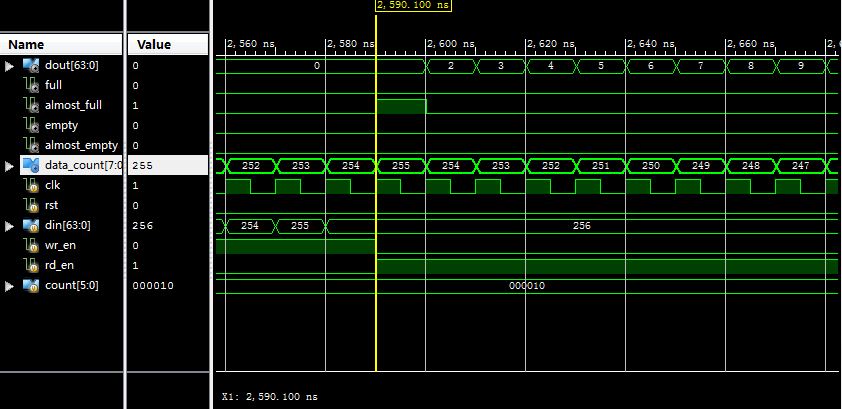This screenshot has height=409, width=842.
Task: Select the almost_empty signal name
Action: pos(81,145)
